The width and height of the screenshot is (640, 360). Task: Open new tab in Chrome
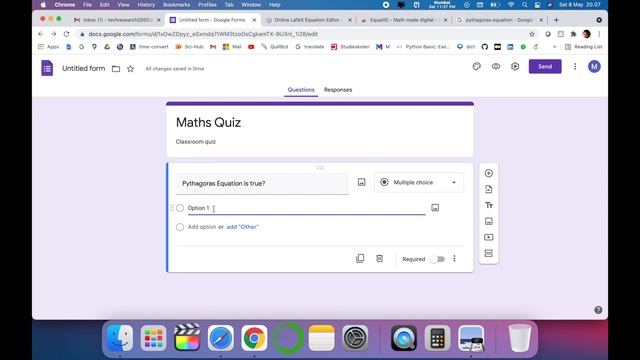[556, 20]
